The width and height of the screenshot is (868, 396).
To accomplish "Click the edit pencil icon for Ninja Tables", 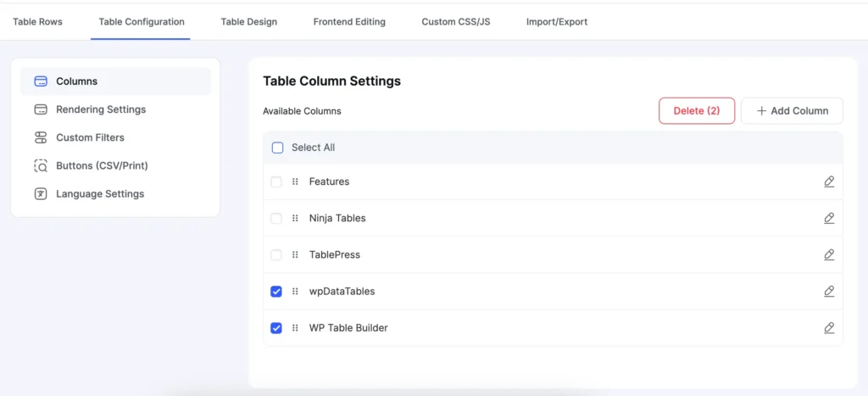I will tap(829, 218).
